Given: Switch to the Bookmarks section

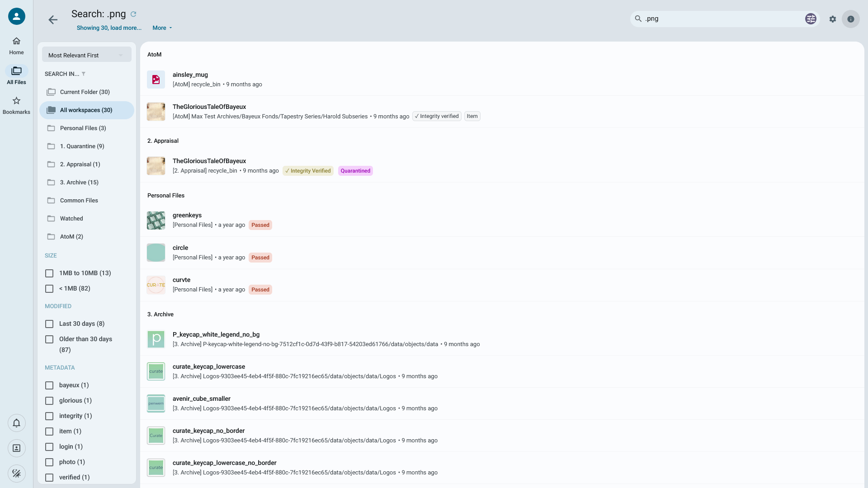Looking at the screenshot, I should pos(16,105).
